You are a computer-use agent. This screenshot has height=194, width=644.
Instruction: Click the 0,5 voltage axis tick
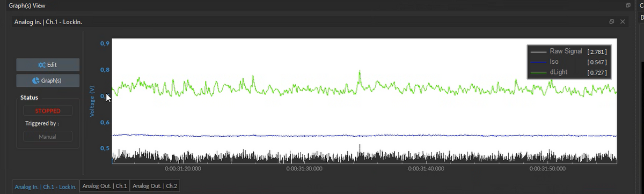pos(105,148)
